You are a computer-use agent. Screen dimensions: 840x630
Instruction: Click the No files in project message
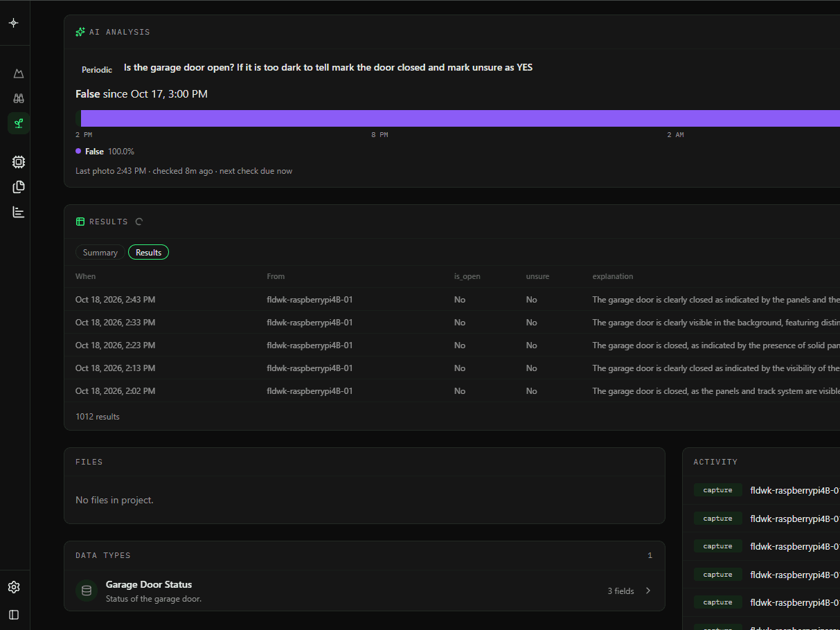click(114, 500)
